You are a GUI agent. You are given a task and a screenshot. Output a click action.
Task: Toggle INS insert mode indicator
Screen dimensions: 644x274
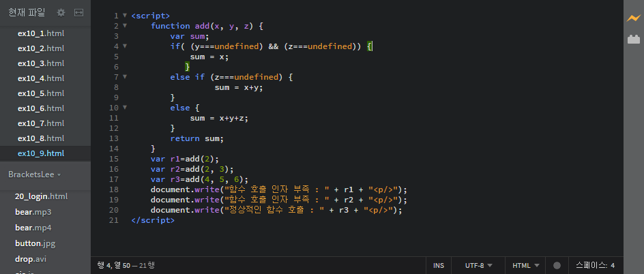pyautogui.click(x=438, y=265)
